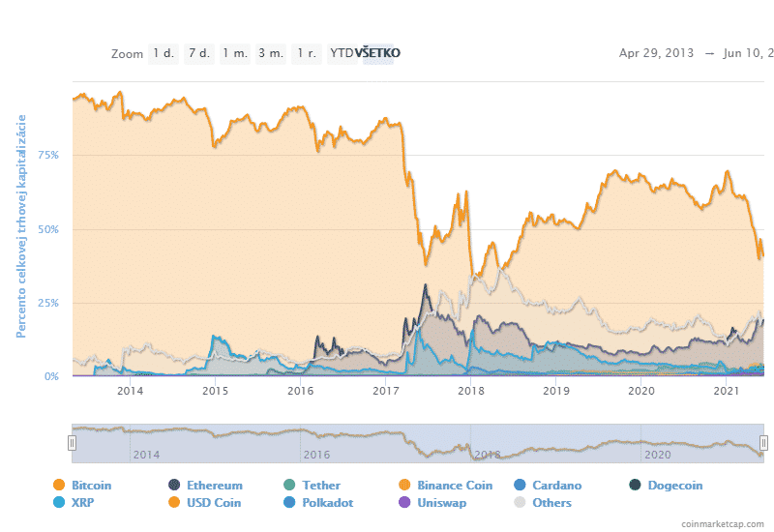Screen dimensions: 774x532
Task: Select the 3 m. zoom range
Action: [x=271, y=53]
